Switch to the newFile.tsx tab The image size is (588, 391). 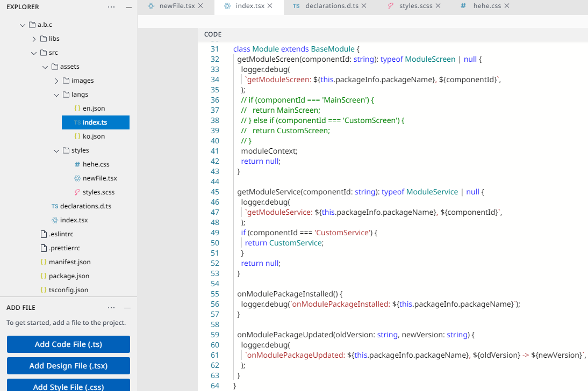coord(177,5)
